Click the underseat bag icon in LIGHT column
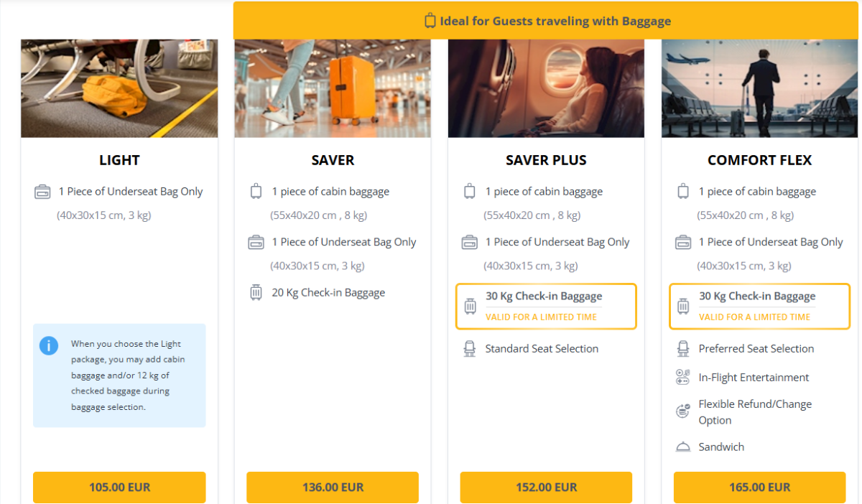Screen dimensions: 862x504 43,191
